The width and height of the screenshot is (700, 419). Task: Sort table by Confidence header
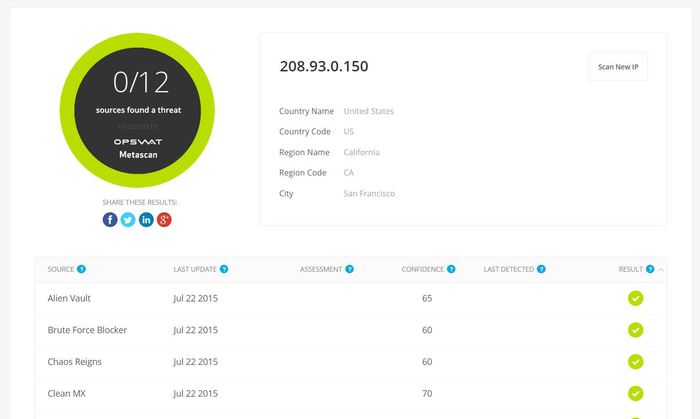click(422, 269)
